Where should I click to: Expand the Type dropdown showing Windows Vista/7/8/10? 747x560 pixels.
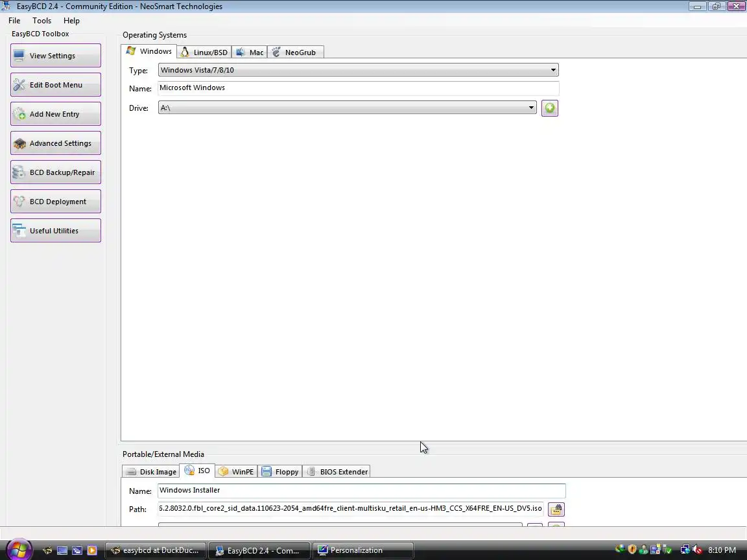click(358, 70)
